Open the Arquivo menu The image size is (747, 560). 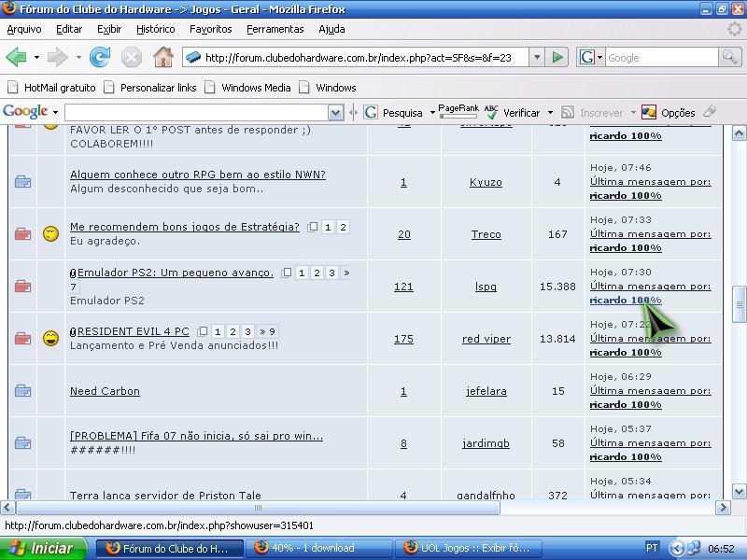pyautogui.click(x=24, y=29)
